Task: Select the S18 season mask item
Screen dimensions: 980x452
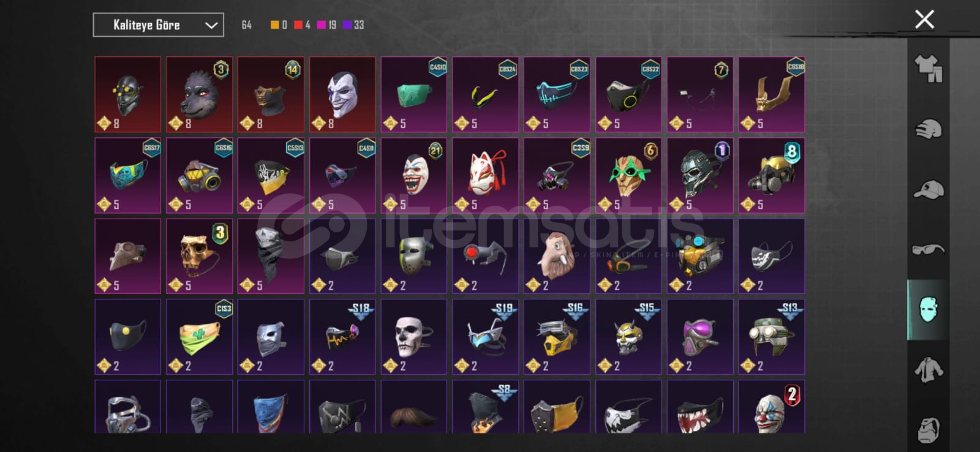Action: (x=342, y=337)
